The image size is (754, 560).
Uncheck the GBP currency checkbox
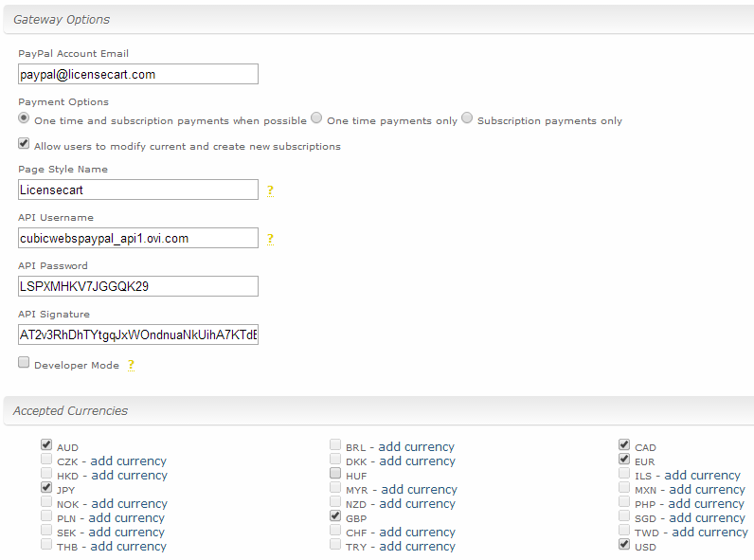click(335, 515)
